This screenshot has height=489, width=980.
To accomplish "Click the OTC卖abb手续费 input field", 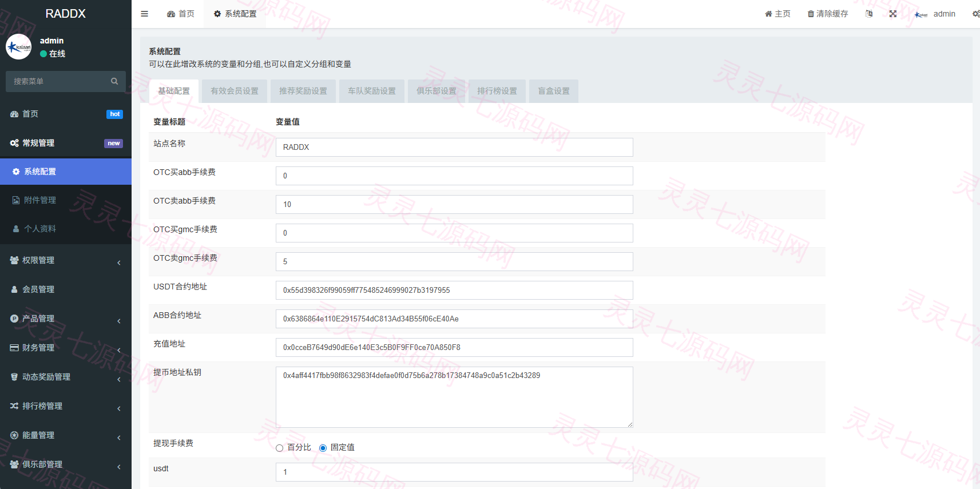I will coord(454,204).
